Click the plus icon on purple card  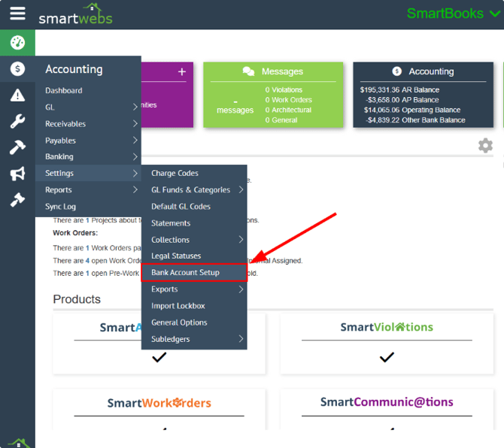pyautogui.click(x=182, y=71)
